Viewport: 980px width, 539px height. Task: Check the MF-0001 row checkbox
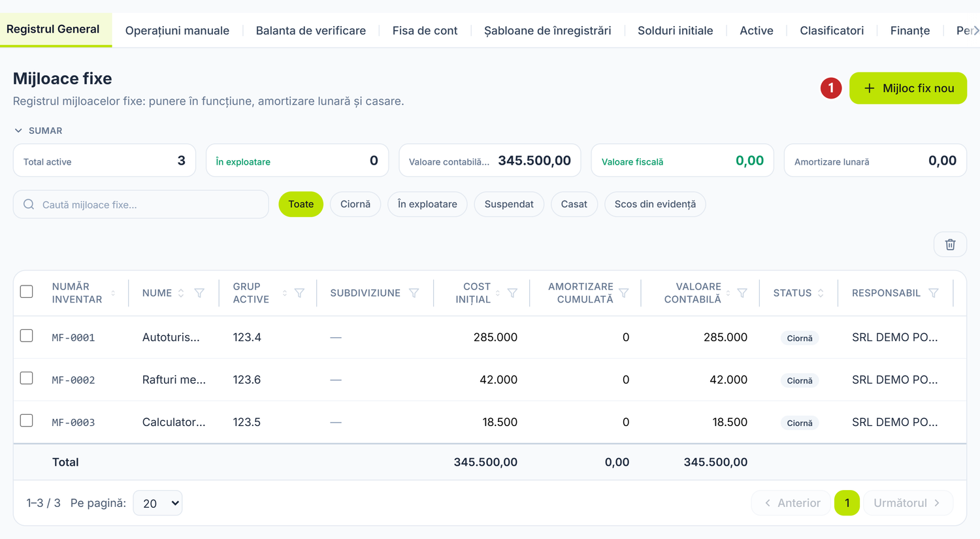27,336
